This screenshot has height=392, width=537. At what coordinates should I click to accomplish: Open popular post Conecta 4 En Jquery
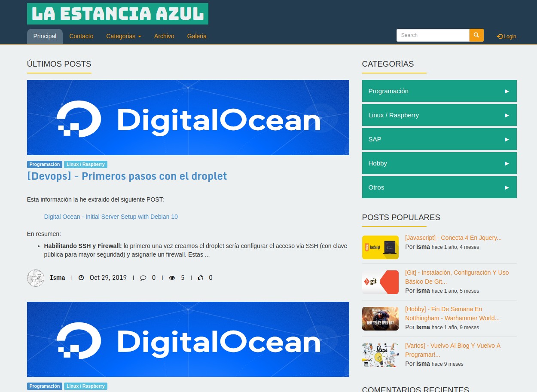coord(453,238)
